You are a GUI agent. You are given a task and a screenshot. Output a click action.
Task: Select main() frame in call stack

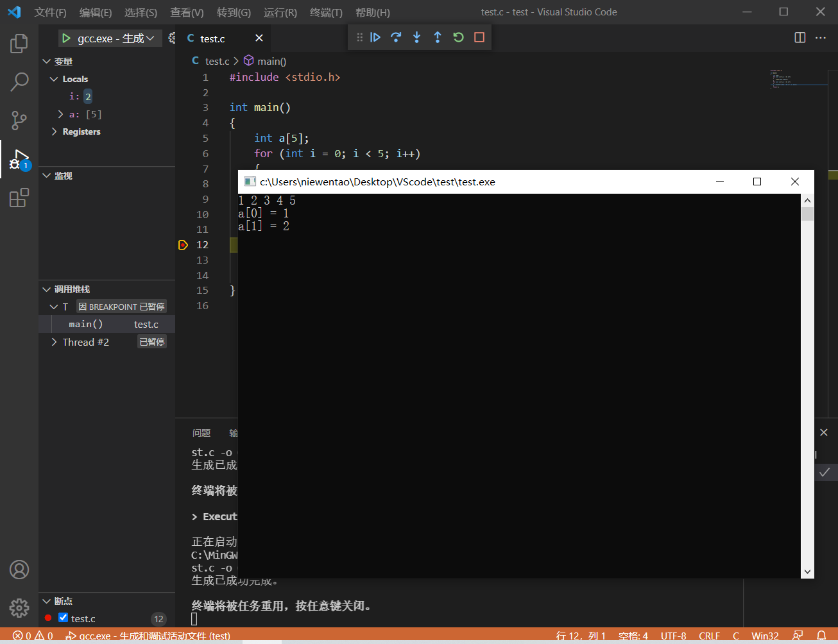tap(107, 325)
